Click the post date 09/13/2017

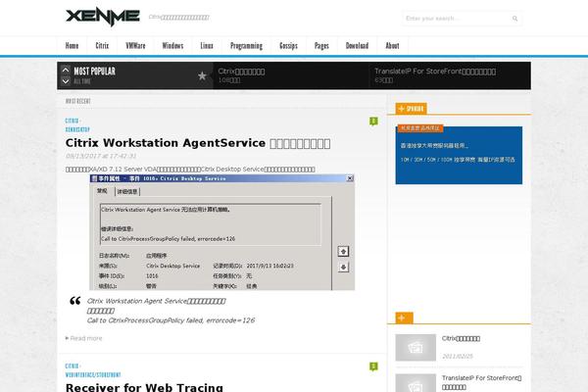point(101,156)
